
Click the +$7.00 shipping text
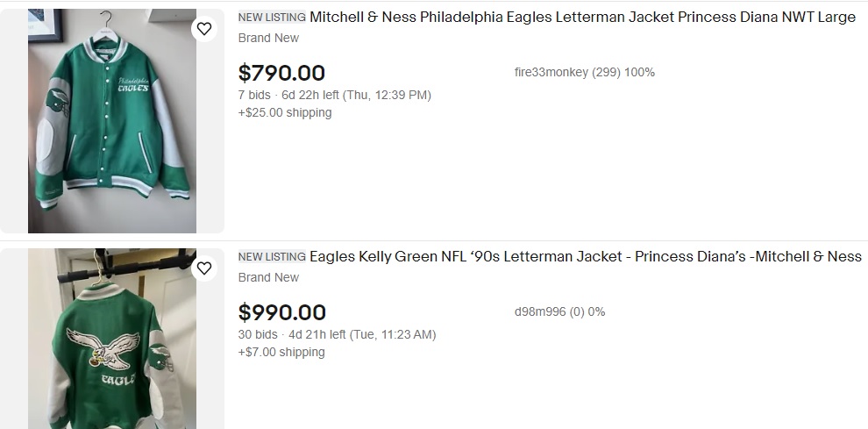281,352
